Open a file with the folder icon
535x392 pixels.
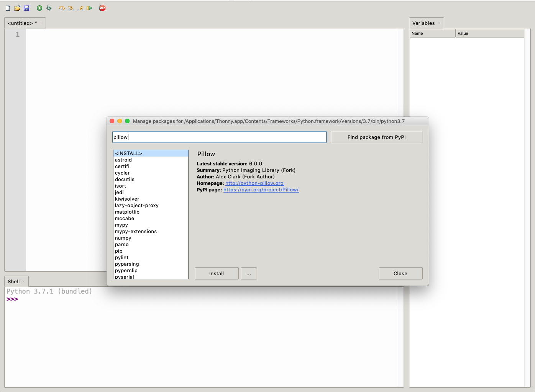(x=17, y=8)
